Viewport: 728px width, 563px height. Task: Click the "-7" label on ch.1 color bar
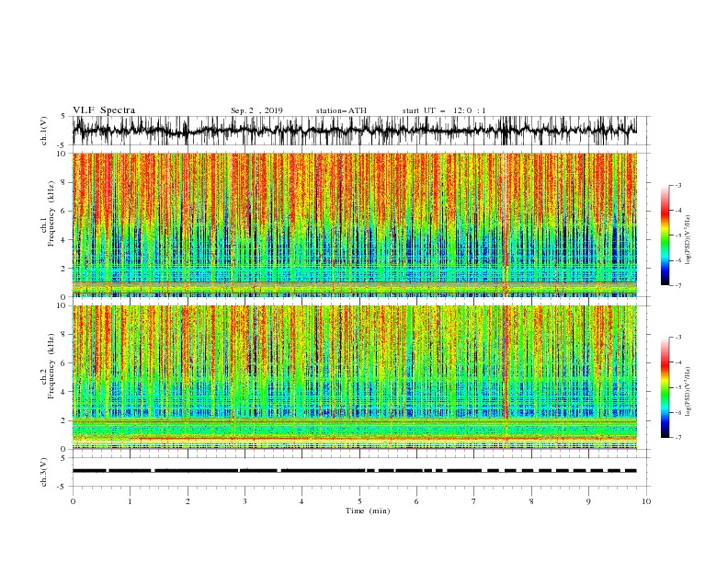678,286
